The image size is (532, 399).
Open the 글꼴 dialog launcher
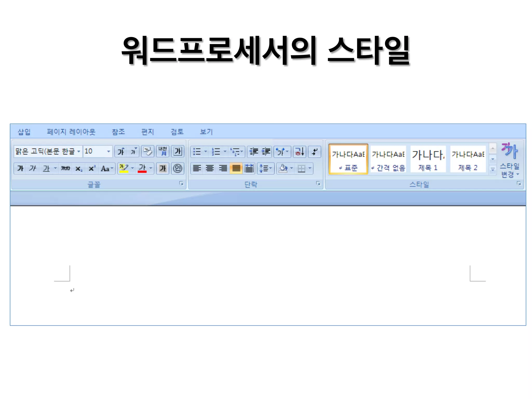click(181, 183)
